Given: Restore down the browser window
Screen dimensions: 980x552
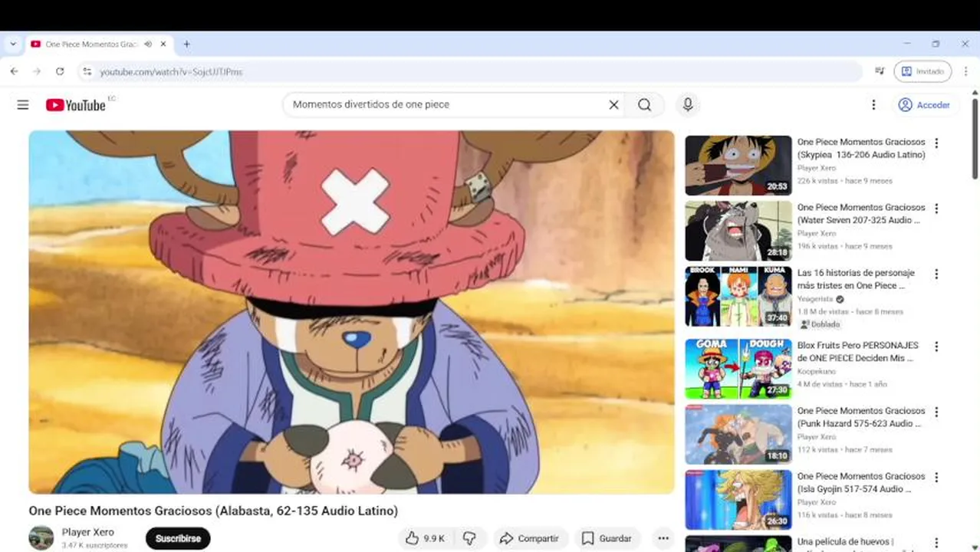Looking at the screenshot, I should pos(936,44).
